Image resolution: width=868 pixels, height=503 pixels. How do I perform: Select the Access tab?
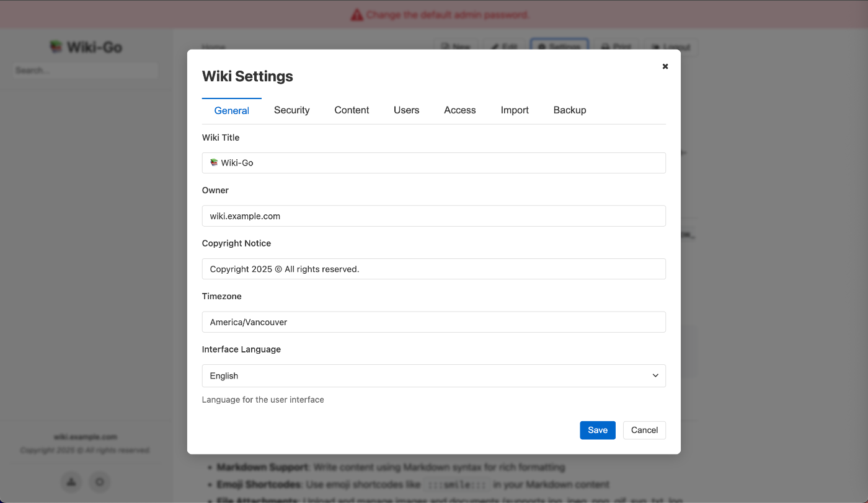(460, 110)
